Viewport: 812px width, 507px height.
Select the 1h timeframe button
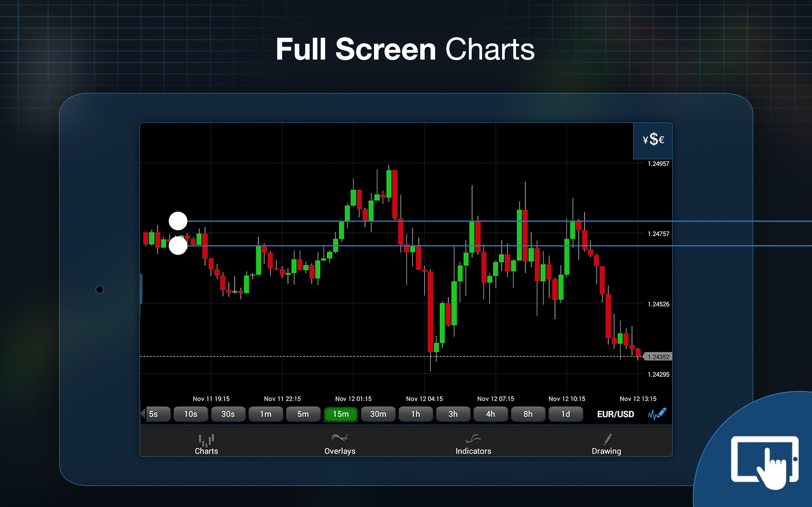416,414
